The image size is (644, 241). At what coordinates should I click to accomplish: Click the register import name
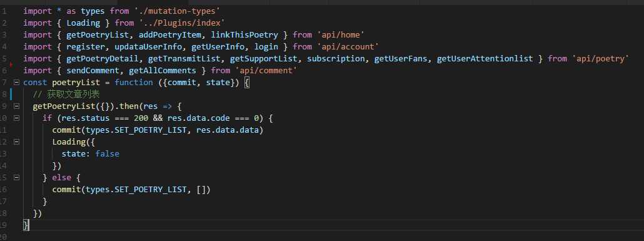coord(86,47)
